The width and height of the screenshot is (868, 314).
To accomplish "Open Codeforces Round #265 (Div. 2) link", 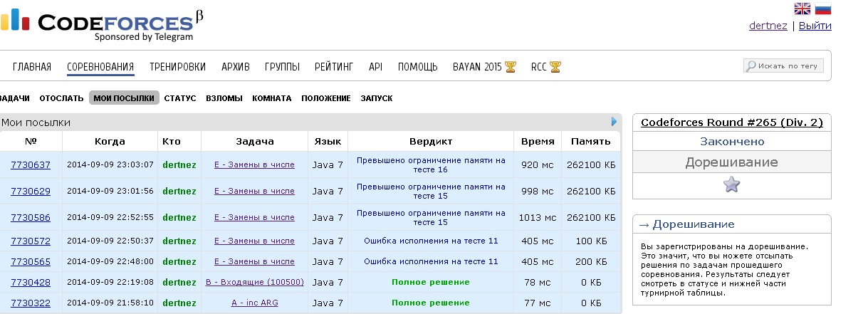I will coord(732,122).
